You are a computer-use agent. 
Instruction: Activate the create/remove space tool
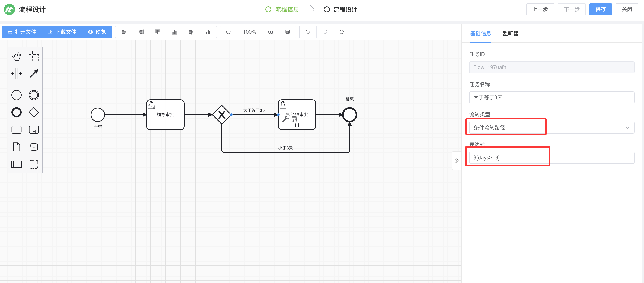click(x=17, y=74)
